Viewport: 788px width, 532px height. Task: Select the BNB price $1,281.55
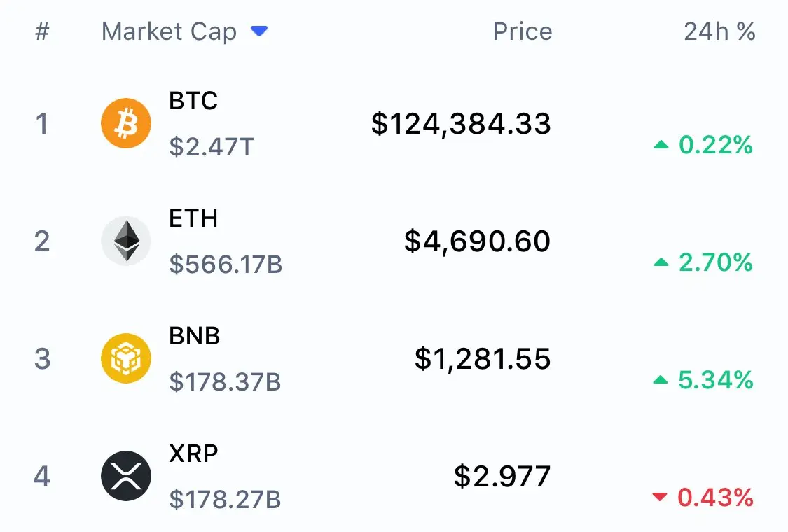click(483, 358)
